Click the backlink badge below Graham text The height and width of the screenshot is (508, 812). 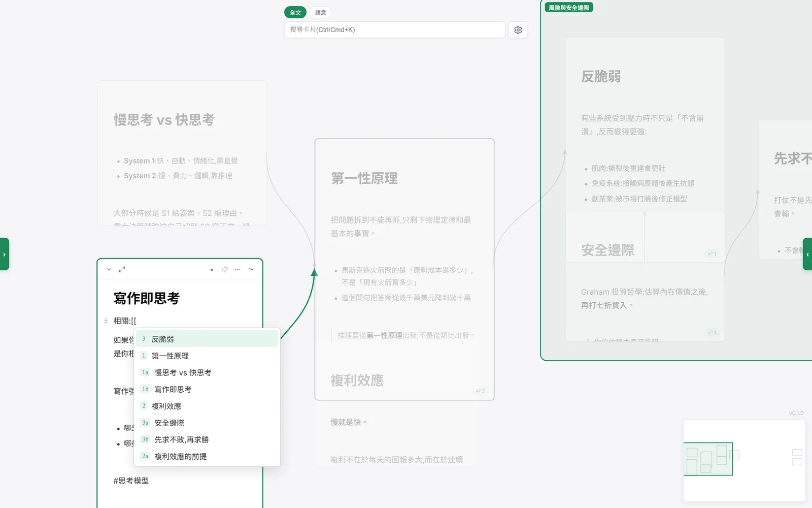712,333
